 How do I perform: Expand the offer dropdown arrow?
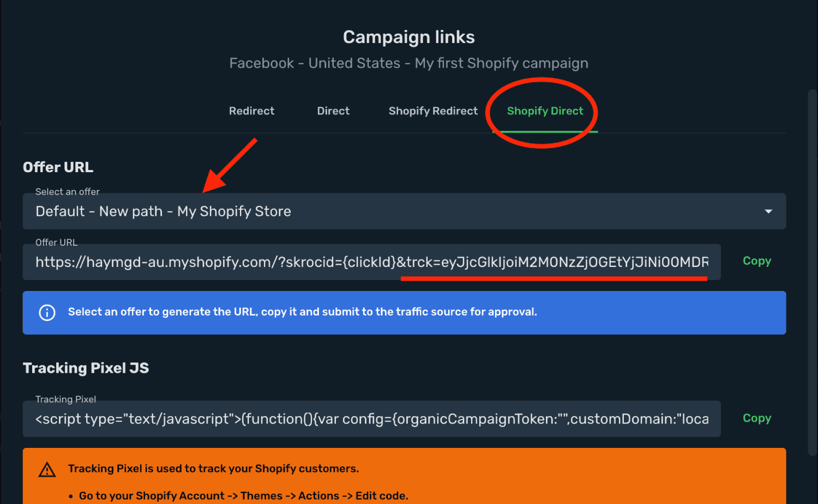[768, 211]
